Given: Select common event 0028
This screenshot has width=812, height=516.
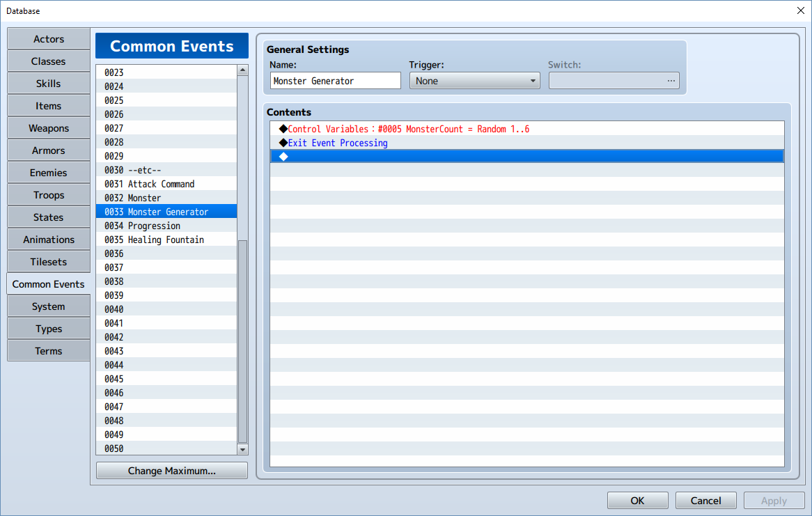Looking at the screenshot, I should pyautogui.click(x=166, y=142).
